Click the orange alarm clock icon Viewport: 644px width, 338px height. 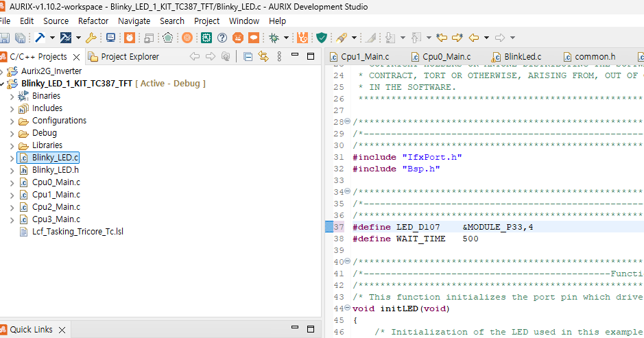coord(130,38)
